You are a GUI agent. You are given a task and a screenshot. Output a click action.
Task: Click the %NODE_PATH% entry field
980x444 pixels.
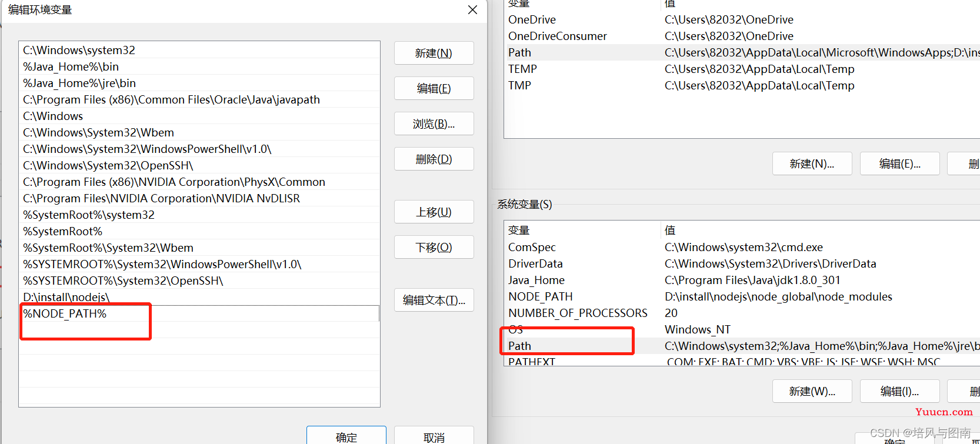[x=199, y=313]
